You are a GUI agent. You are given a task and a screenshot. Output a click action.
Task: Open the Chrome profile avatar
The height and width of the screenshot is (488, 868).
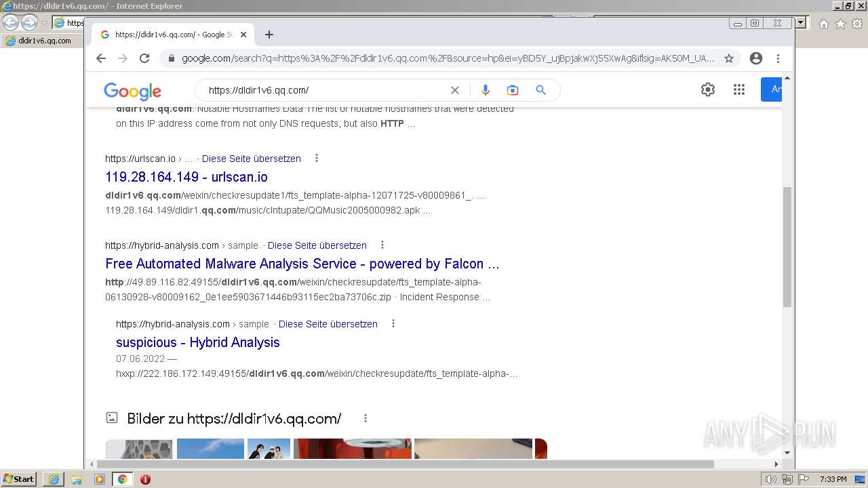click(756, 58)
